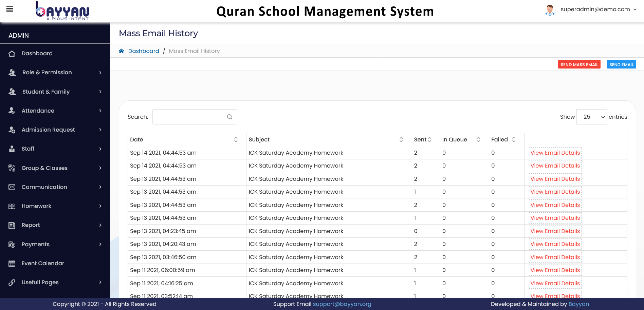View Email Details for Sep 13 04:23:45 am

coord(555,231)
